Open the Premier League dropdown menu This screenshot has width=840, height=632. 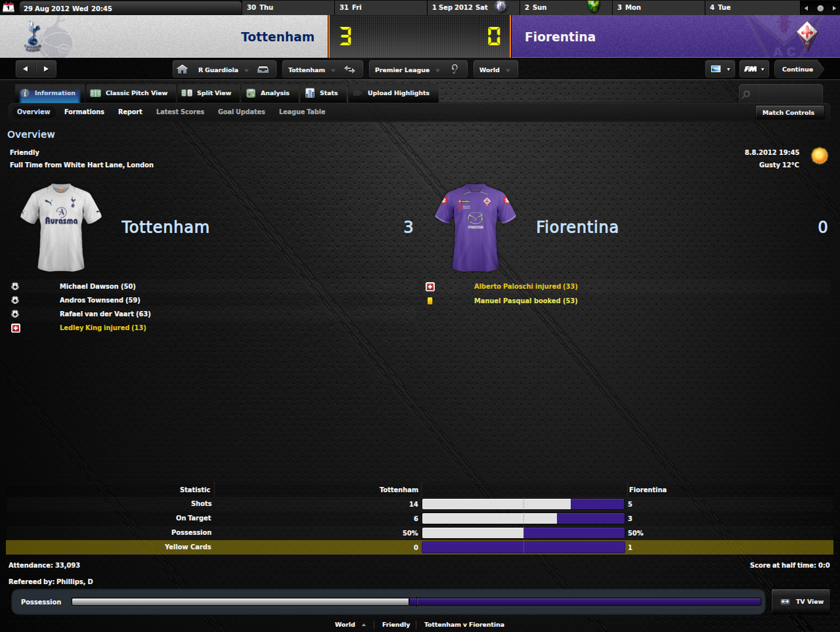[x=407, y=70]
